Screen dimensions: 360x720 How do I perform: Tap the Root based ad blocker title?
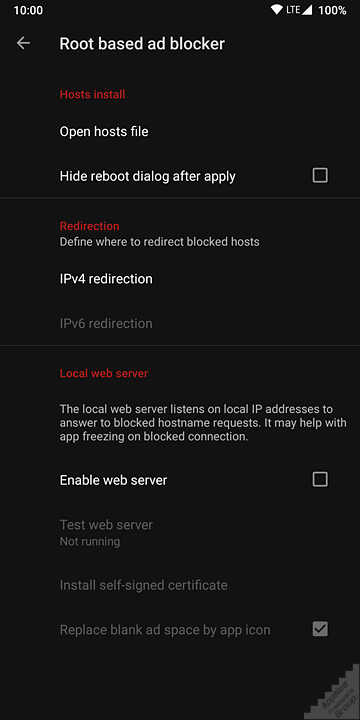pyautogui.click(x=142, y=44)
